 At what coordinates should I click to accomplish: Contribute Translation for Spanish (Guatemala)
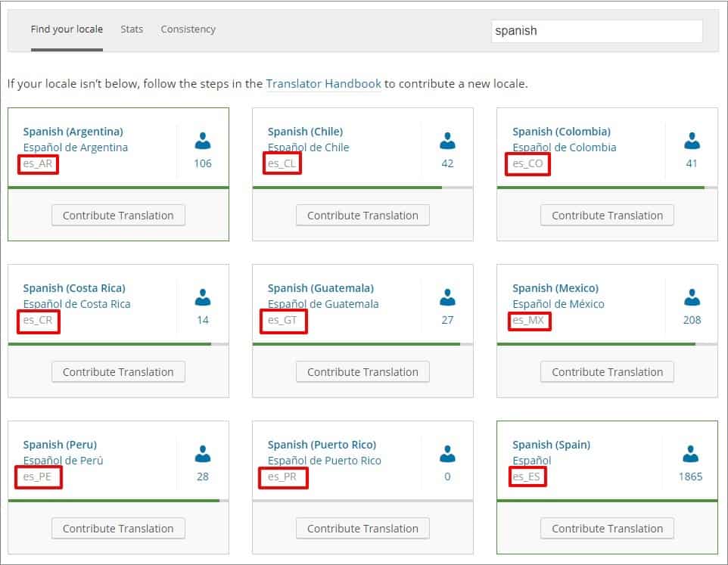(362, 372)
